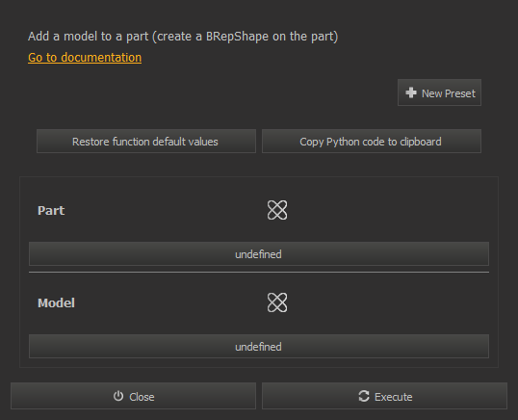Image resolution: width=518 pixels, height=420 pixels.
Task: Click the power icon on Close button
Action: pyautogui.click(x=118, y=396)
